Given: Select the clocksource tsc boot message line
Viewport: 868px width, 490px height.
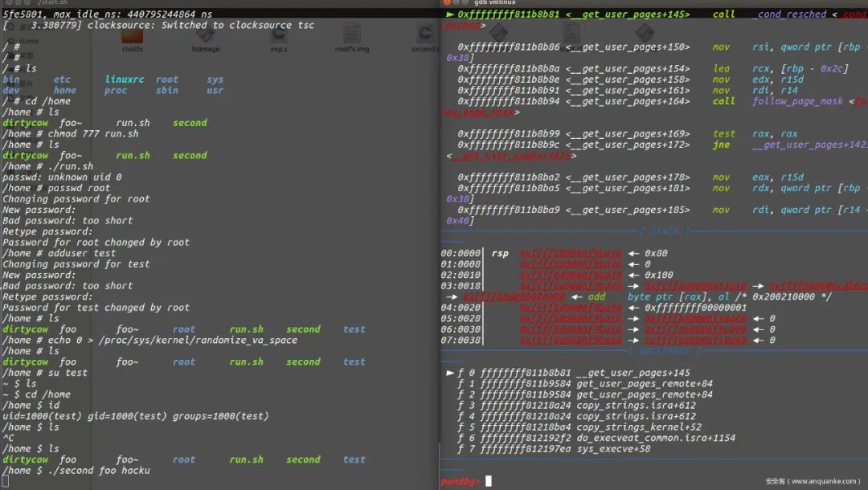Looking at the screenshot, I should tap(159, 26).
